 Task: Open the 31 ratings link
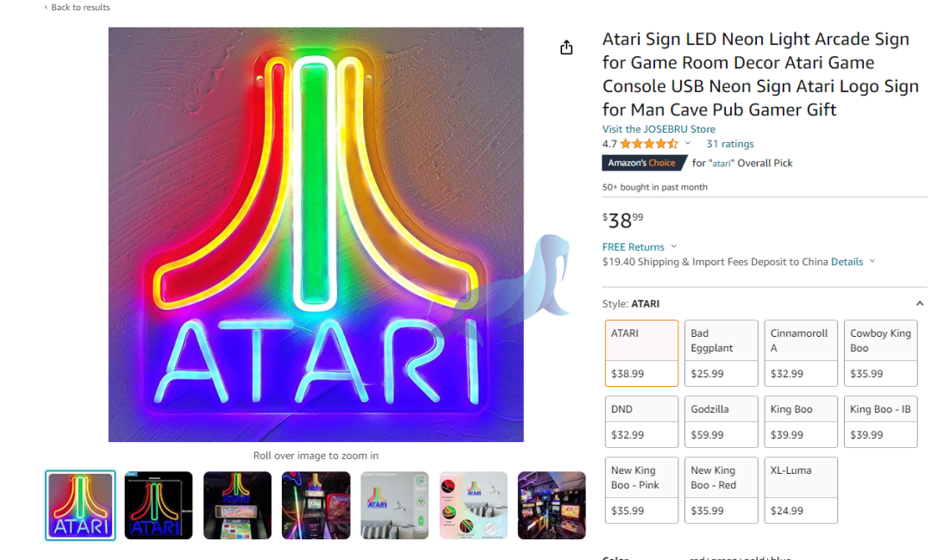[730, 144]
